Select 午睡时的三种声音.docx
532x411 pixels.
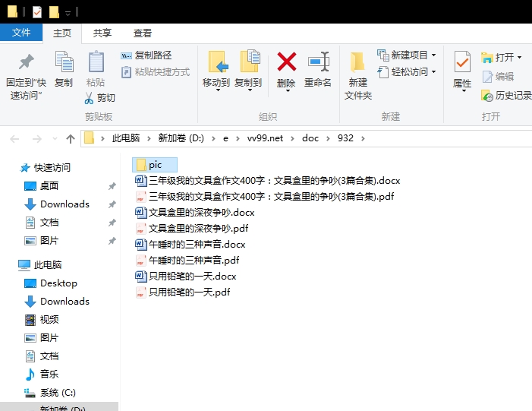(x=190, y=244)
